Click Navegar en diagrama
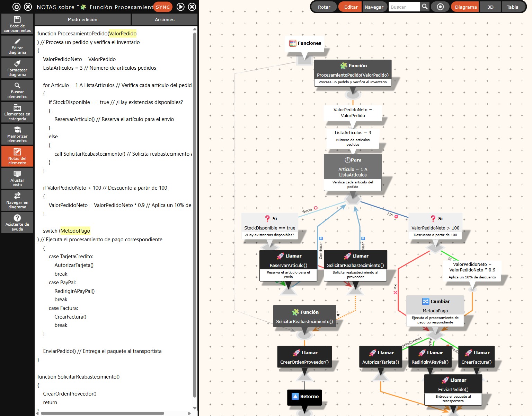This screenshot has width=532, height=416. pos(17,200)
